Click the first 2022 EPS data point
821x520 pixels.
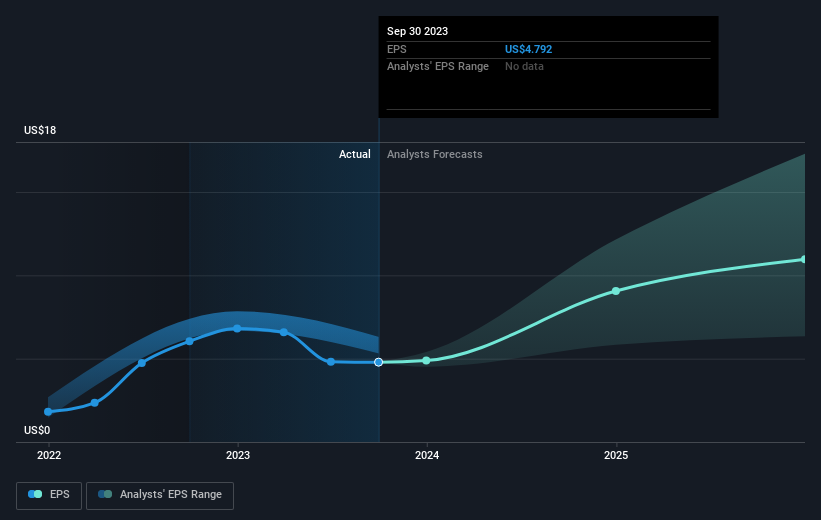(x=48, y=412)
